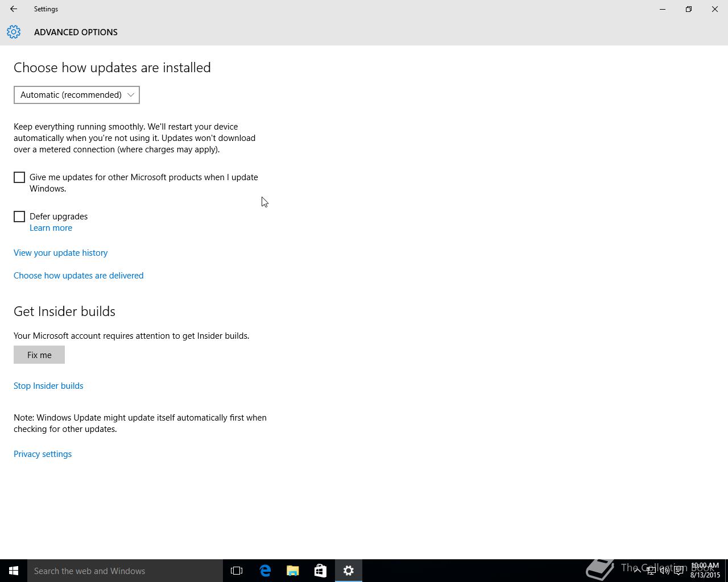The image size is (728, 582).
Task: Select the Settings gear icon in the taskbar
Action: point(349,571)
